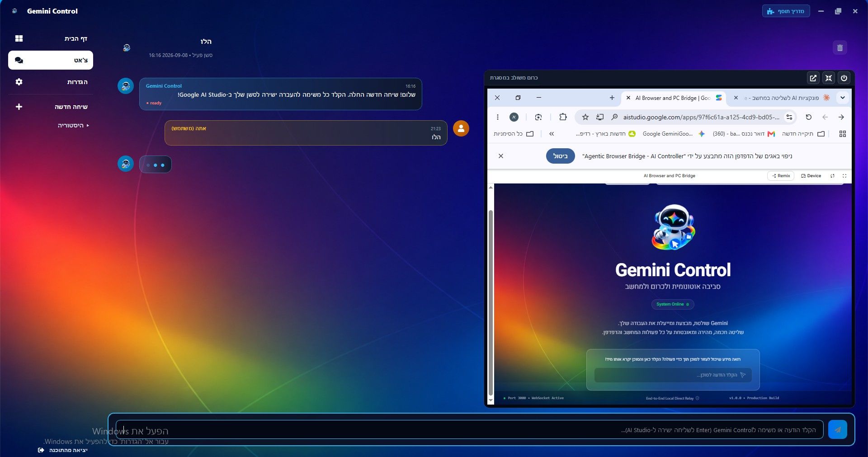Viewport: 868px width, 457px height.
Task: Click the aistudio.google.com address bar URL
Action: [701, 117]
